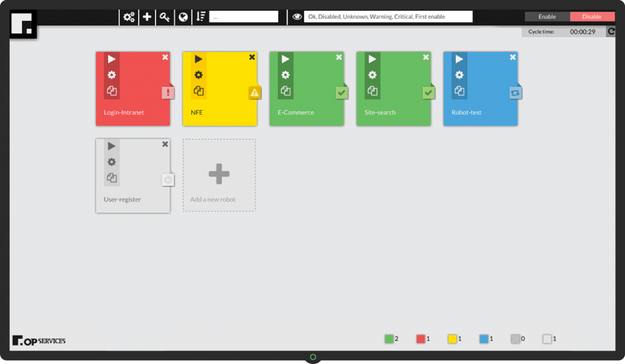
Task: Open User-register settings gear
Action: 112,162
